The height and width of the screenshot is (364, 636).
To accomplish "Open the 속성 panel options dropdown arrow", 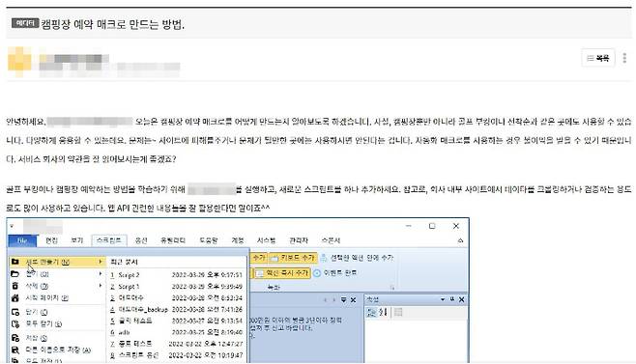I will coord(443,299).
